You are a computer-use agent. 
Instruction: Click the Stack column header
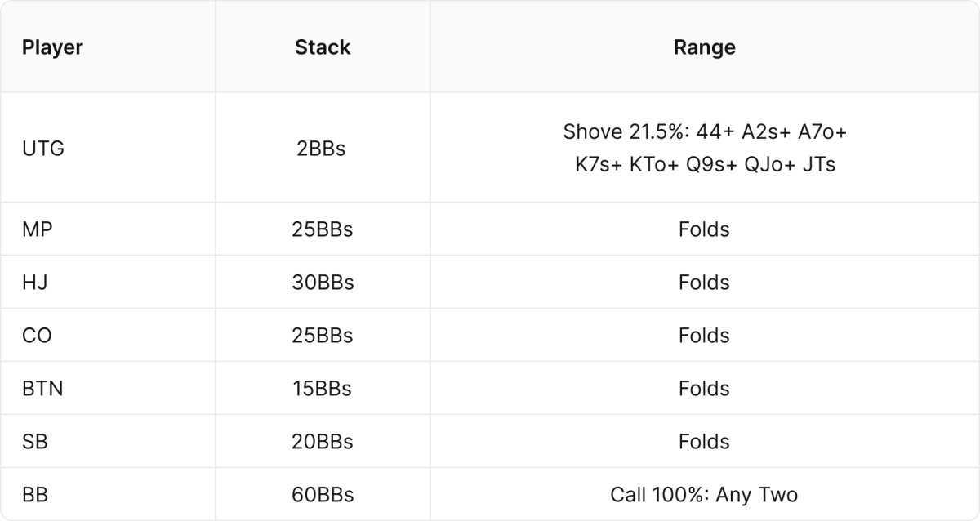tap(323, 47)
